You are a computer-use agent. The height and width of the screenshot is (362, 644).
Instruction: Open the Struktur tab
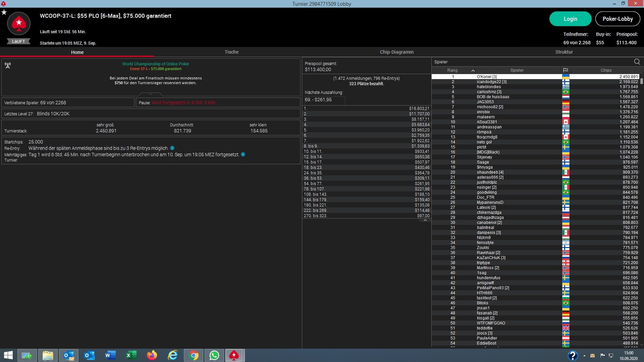click(564, 52)
